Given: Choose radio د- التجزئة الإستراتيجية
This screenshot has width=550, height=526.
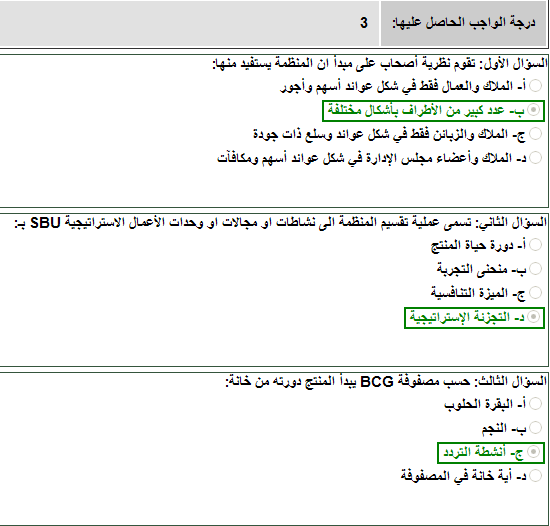Looking at the screenshot, I should coord(534,317).
